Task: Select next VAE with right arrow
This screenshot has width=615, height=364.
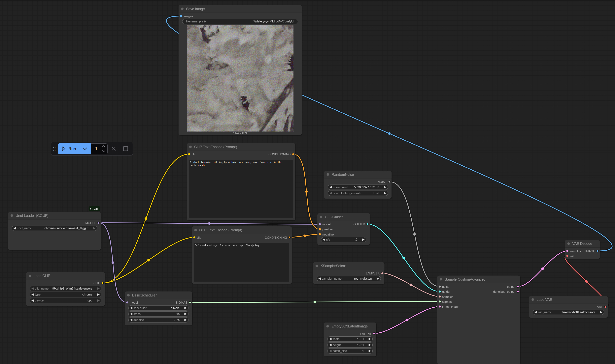Action: point(601,312)
